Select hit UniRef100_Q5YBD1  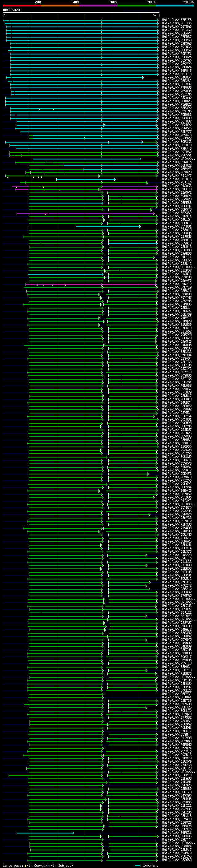point(177,226)
